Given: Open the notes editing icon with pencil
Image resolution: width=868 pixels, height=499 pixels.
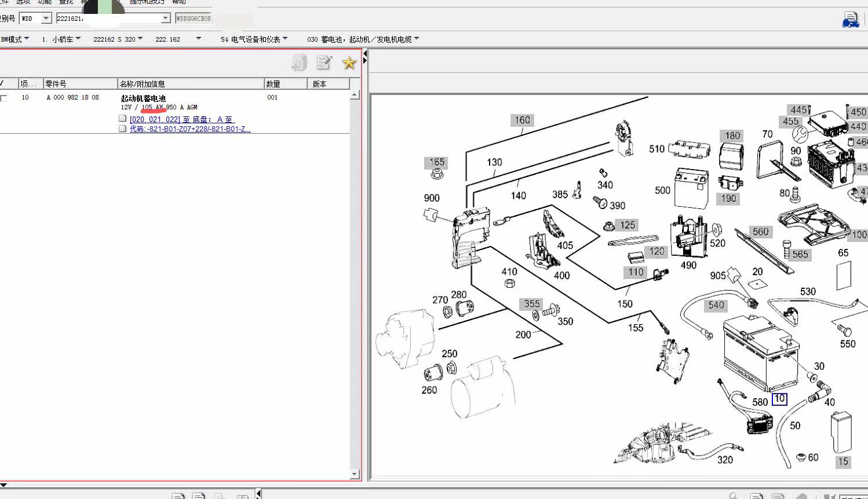Looking at the screenshot, I should click(x=324, y=63).
